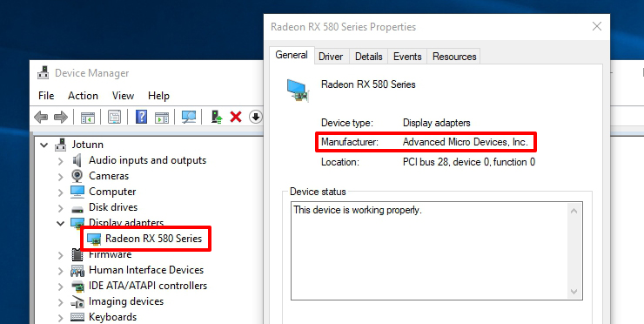Click the Keyboards icon
The width and height of the screenshot is (644, 324).
[77, 317]
